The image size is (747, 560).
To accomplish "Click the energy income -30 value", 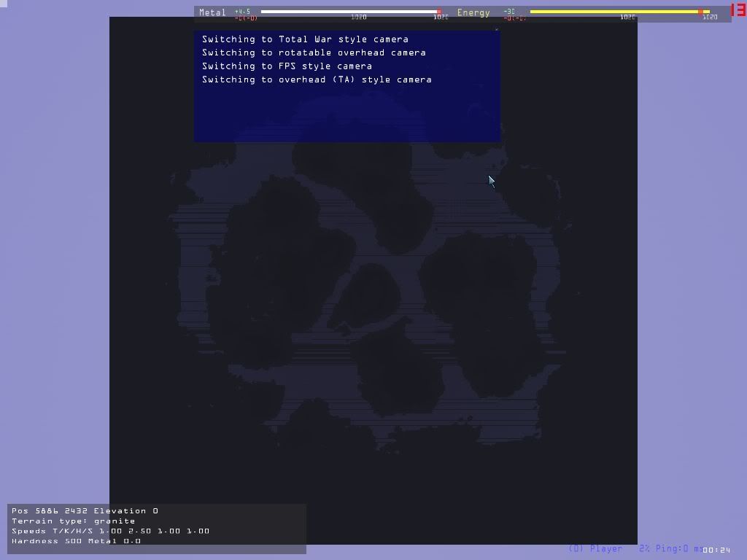I will pos(509,12).
